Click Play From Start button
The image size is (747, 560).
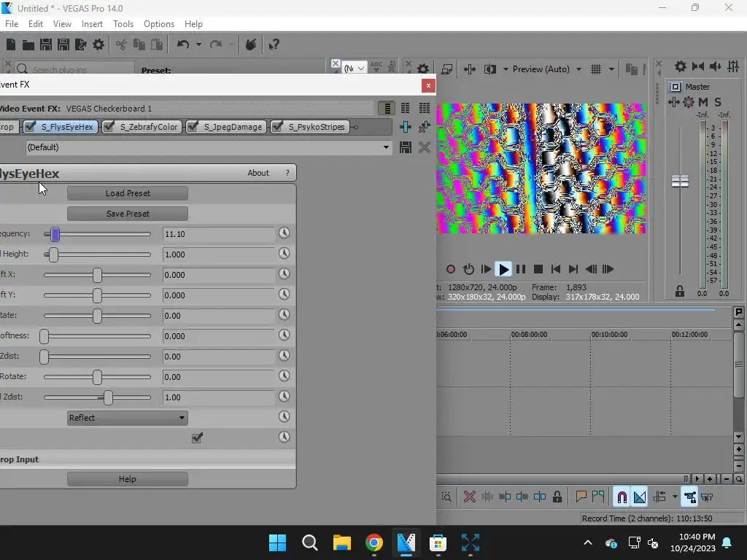coord(486,270)
